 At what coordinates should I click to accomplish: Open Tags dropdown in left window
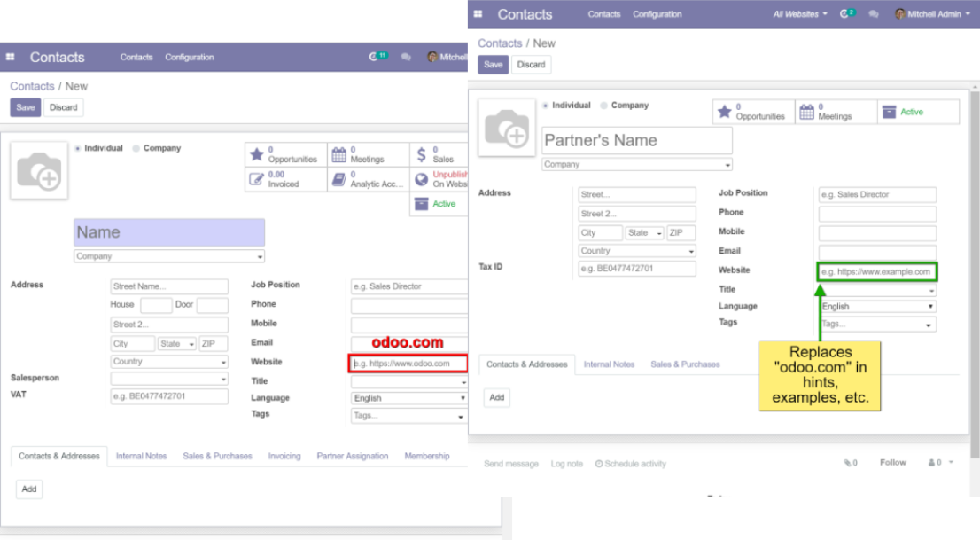[x=409, y=416]
